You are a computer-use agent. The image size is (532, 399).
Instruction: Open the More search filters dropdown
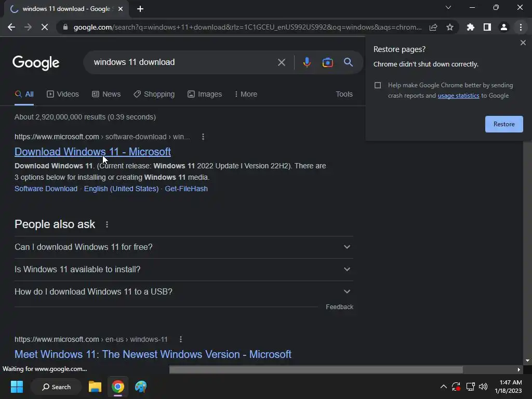point(246,95)
